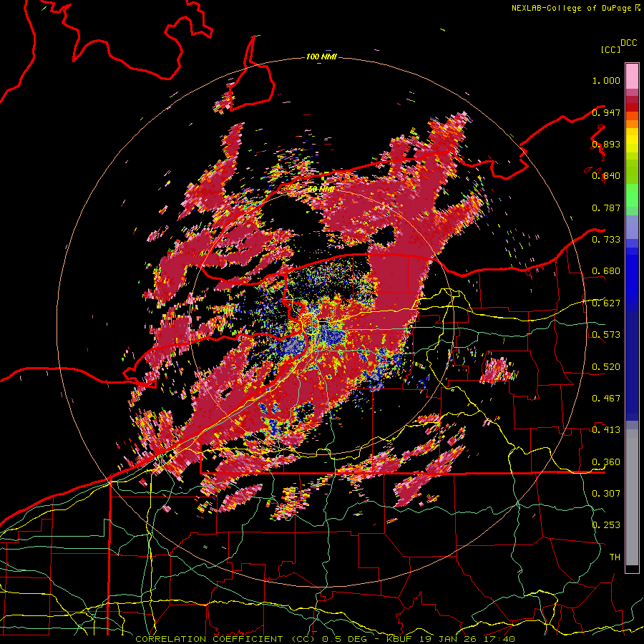Click the 0.573 legend value
The width and height of the screenshot is (644, 644).
pyautogui.click(x=606, y=335)
